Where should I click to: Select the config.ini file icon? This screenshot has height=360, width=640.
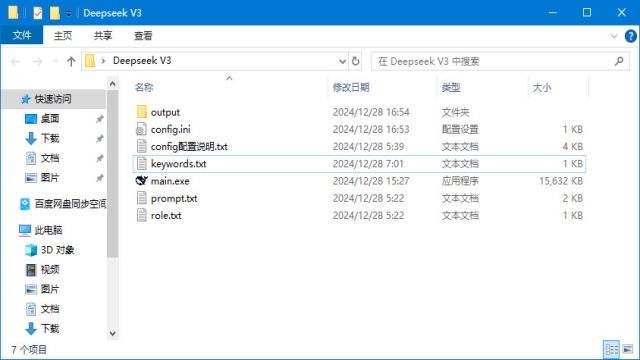click(x=141, y=129)
